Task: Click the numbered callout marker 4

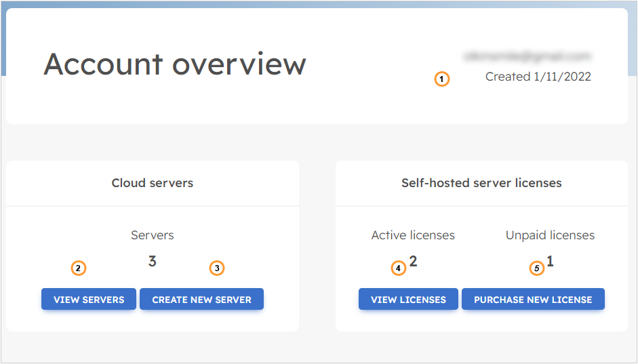Action: coord(399,268)
